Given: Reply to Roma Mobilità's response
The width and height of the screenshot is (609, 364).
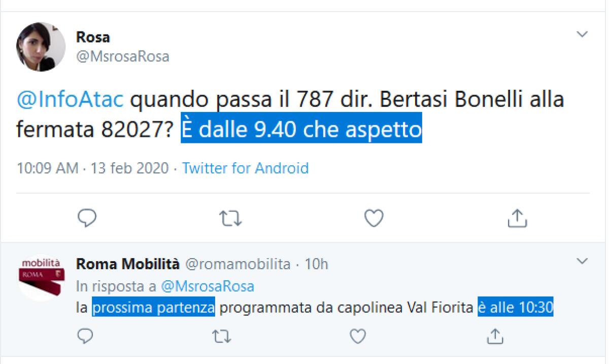Looking at the screenshot, I should coord(85,336).
